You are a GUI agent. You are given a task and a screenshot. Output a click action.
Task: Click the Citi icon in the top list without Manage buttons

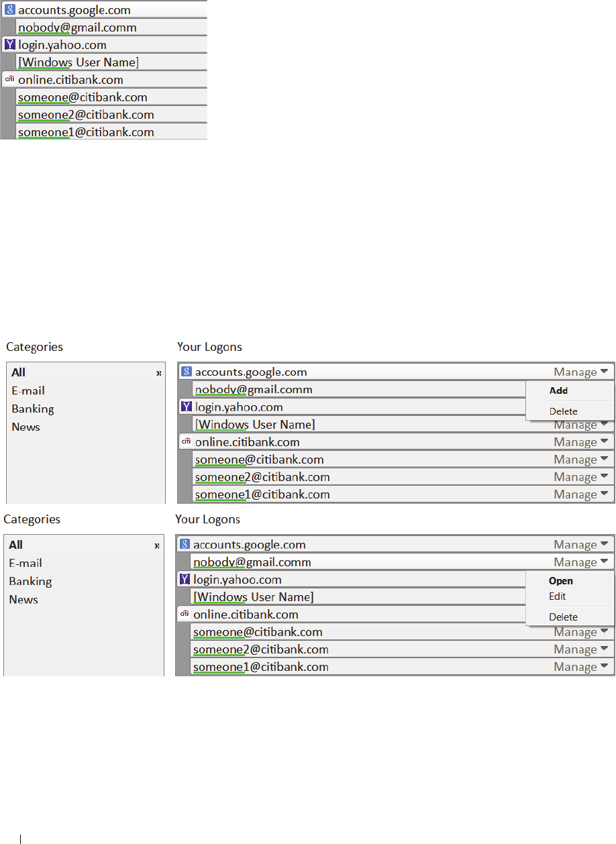point(9,79)
